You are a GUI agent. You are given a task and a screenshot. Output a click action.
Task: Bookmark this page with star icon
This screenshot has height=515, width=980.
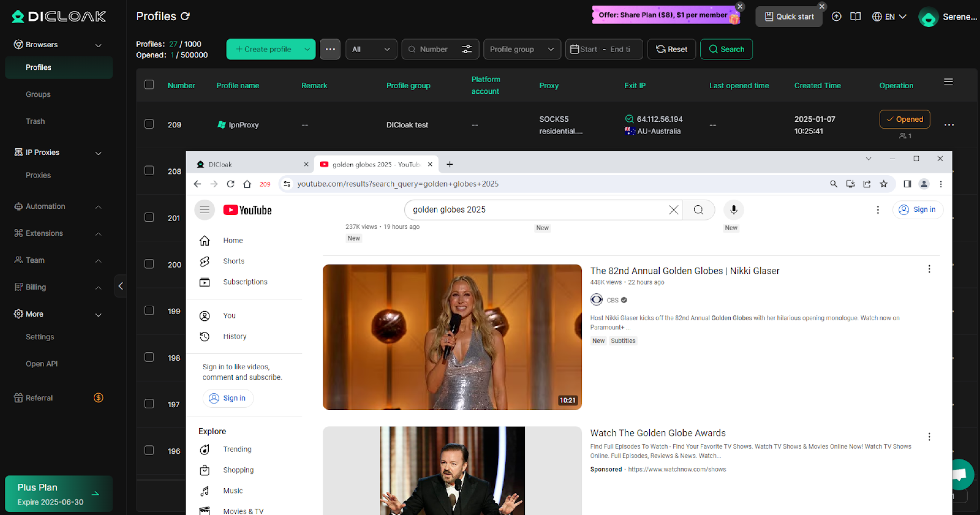pos(884,184)
